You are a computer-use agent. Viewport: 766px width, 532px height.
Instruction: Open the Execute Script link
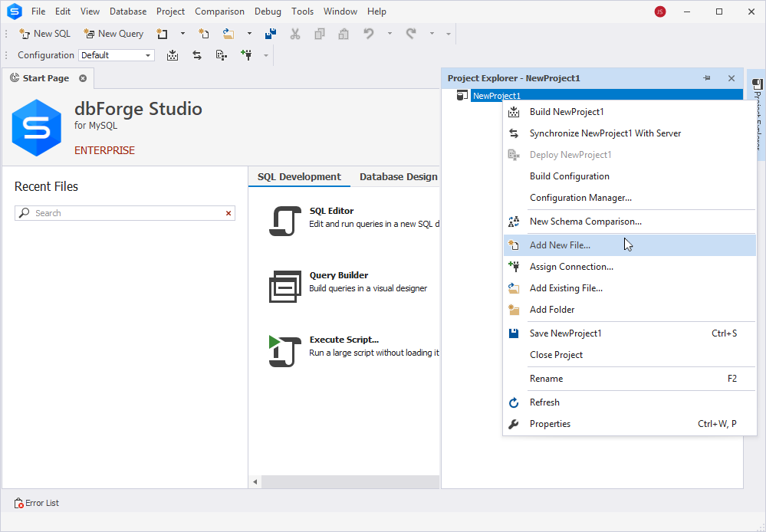tap(344, 340)
